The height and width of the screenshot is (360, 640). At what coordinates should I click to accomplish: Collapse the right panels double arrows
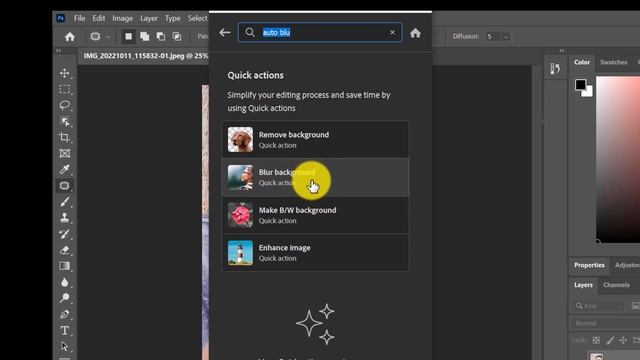(562, 51)
